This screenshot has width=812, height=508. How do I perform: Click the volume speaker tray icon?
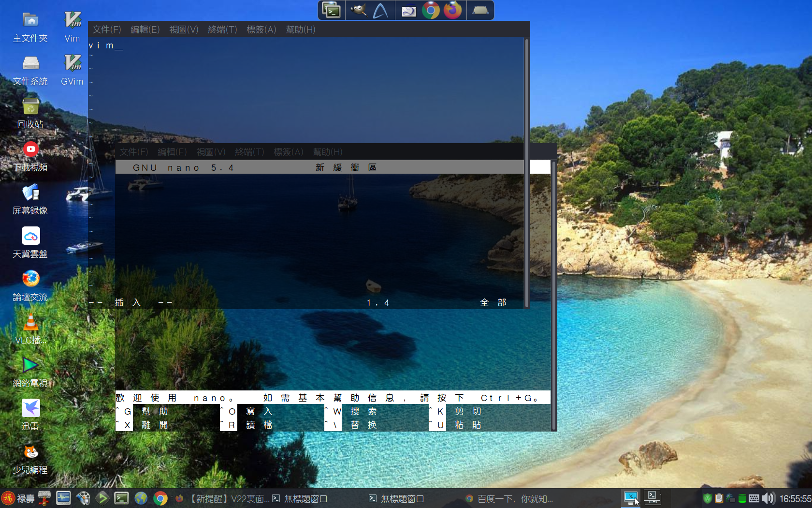coord(767,498)
